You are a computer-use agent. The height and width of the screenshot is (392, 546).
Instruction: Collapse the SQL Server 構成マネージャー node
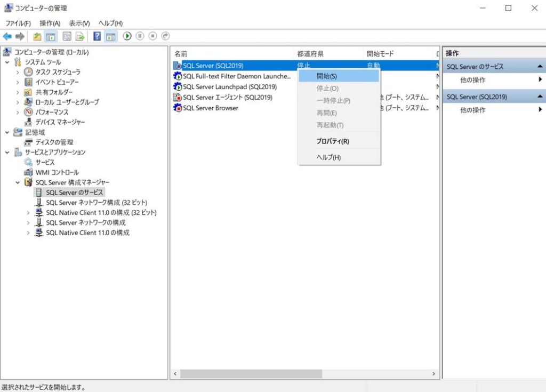[18, 182]
